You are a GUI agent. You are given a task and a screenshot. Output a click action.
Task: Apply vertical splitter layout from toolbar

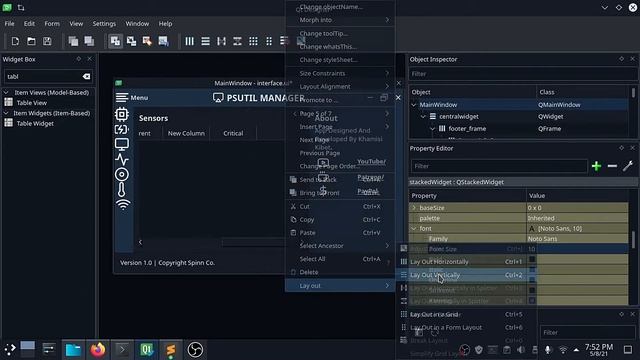[x=237, y=41]
